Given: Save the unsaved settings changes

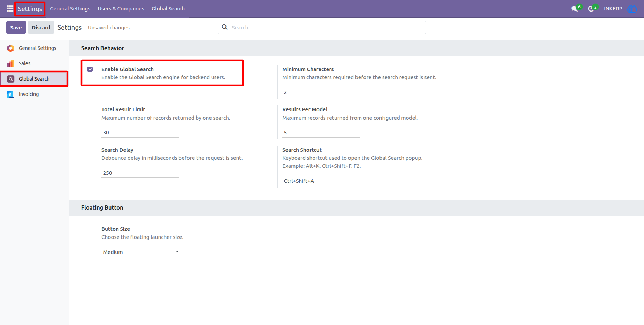Looking at the screenshot, I should click(x=16, y=28).
